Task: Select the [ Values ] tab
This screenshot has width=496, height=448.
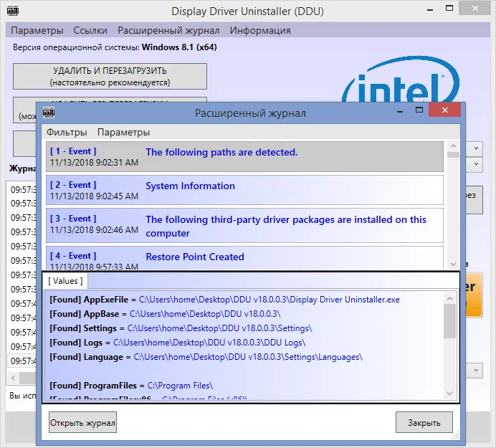Action: click(x=65, y=281)
